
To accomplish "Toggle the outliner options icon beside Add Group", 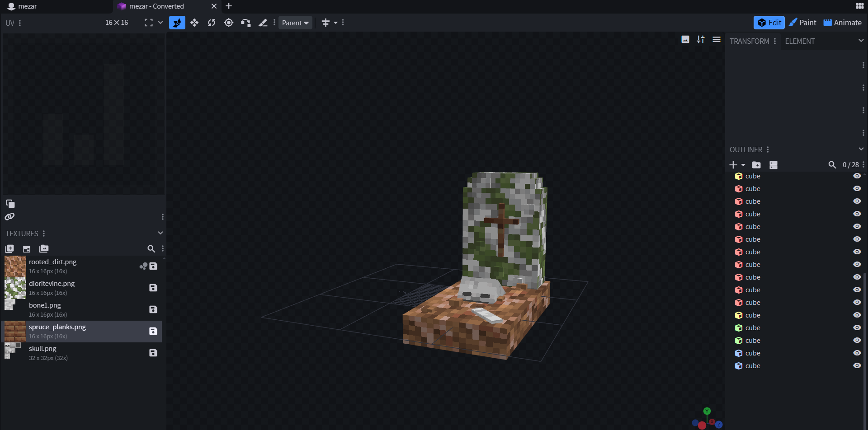I will tap(774, 165).
